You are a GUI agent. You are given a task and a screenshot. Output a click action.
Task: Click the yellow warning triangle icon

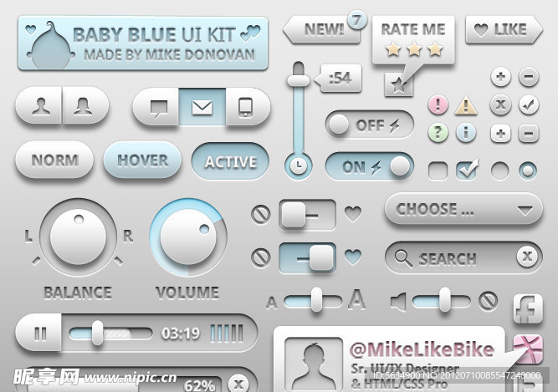point(466,105)
